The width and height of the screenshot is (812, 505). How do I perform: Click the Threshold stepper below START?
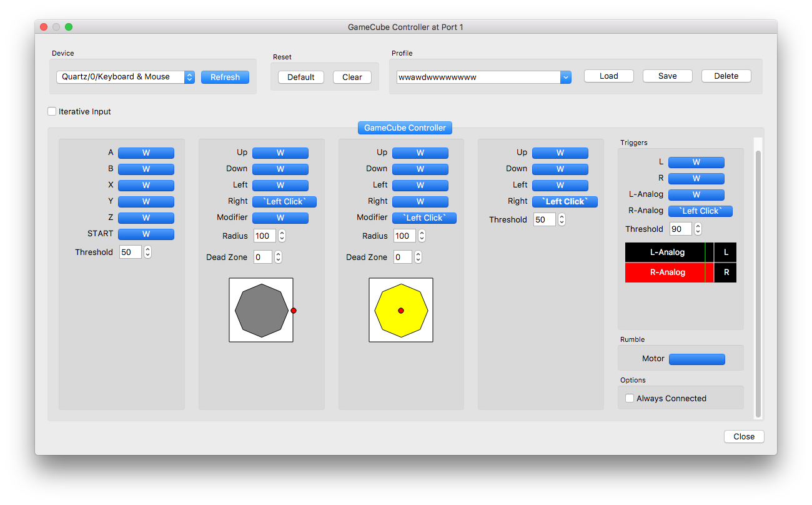point(147,252)
